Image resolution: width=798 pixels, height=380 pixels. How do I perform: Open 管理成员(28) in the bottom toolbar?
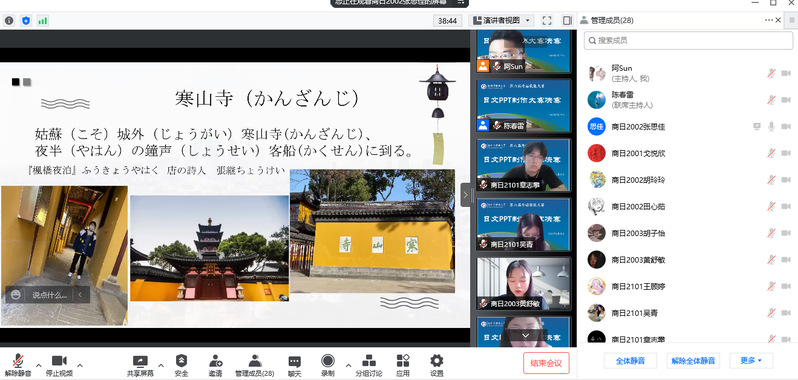click(254, 365)
